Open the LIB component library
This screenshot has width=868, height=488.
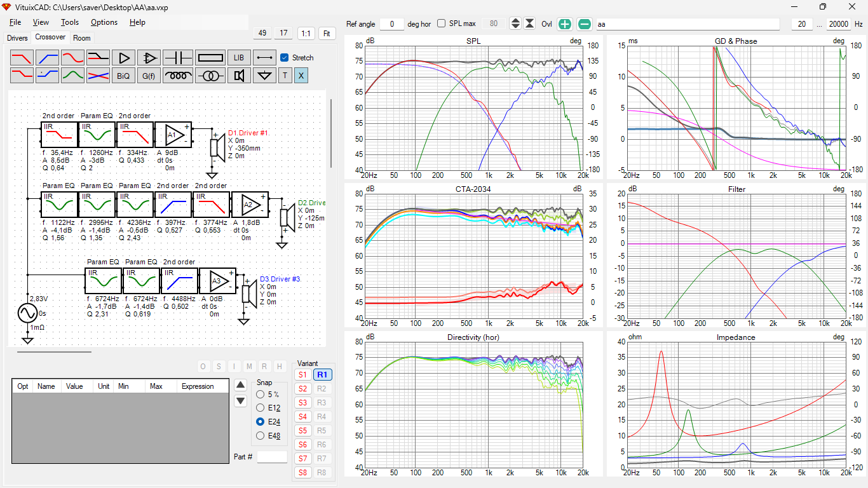point(239,58)
